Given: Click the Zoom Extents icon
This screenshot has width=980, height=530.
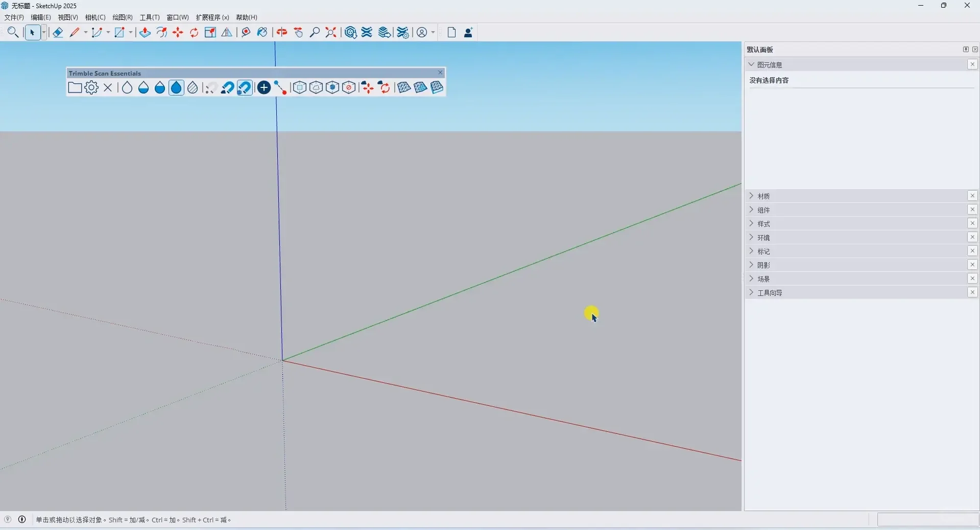Looking at the screenshot, I should click(331, 33).
